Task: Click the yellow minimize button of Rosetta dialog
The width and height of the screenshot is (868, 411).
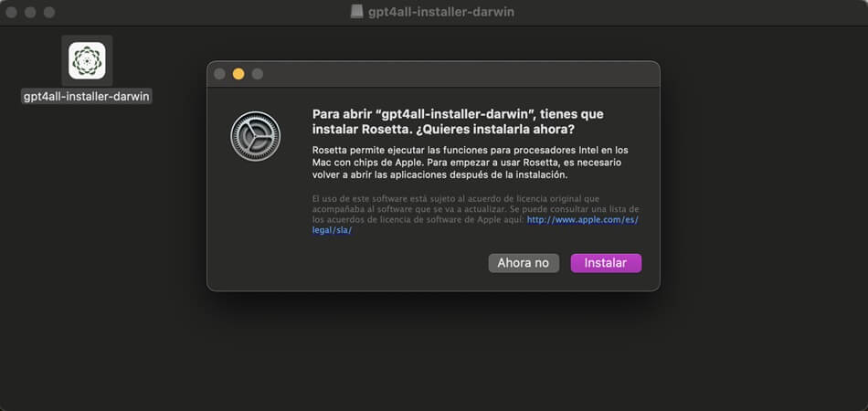Action: 238,74
